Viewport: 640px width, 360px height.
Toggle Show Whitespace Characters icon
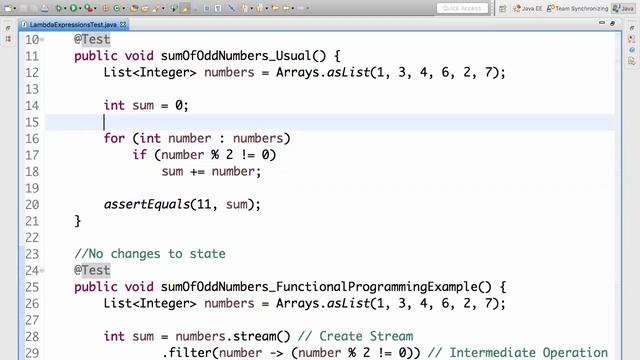218,8
